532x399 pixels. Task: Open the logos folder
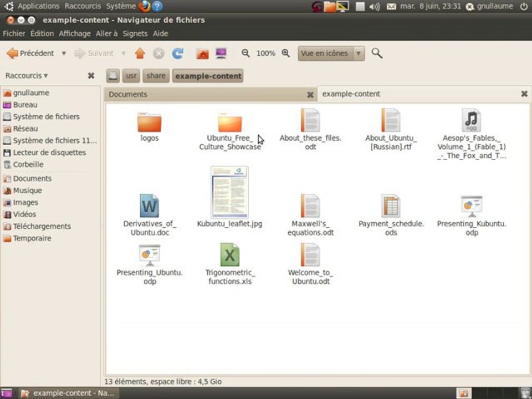click(149, 122)
